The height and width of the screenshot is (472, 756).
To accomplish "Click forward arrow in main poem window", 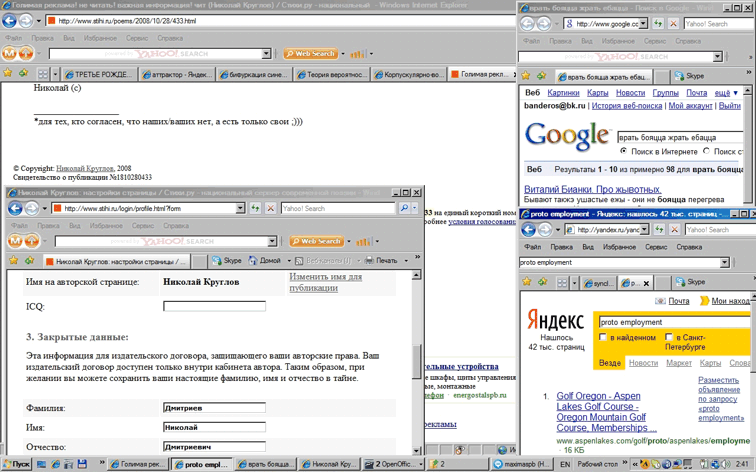I will [26, 21].
